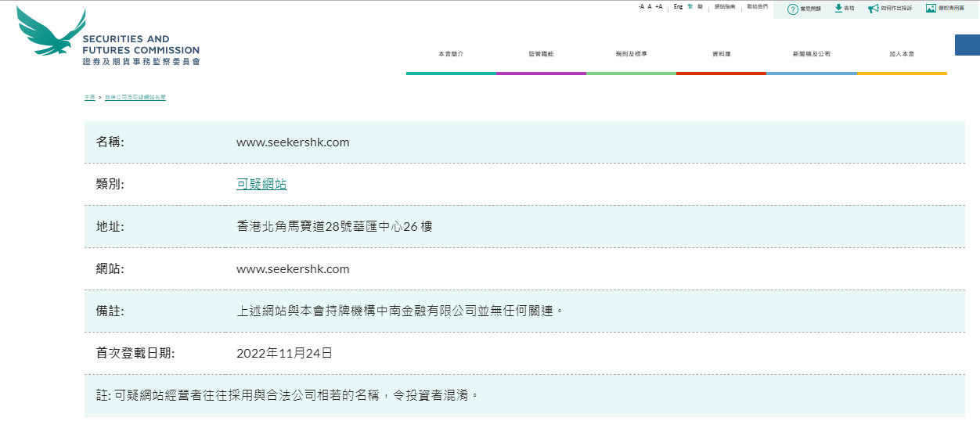Image resolution: width=980 pixels, height=439 pixels.
Task: Switch language to Eng
Action: click(678, 6)
